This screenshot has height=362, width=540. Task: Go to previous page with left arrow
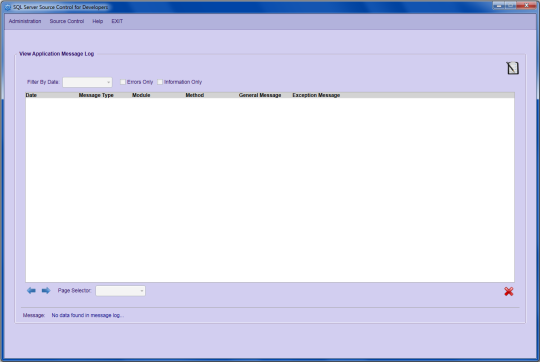(x=31, y=291)
